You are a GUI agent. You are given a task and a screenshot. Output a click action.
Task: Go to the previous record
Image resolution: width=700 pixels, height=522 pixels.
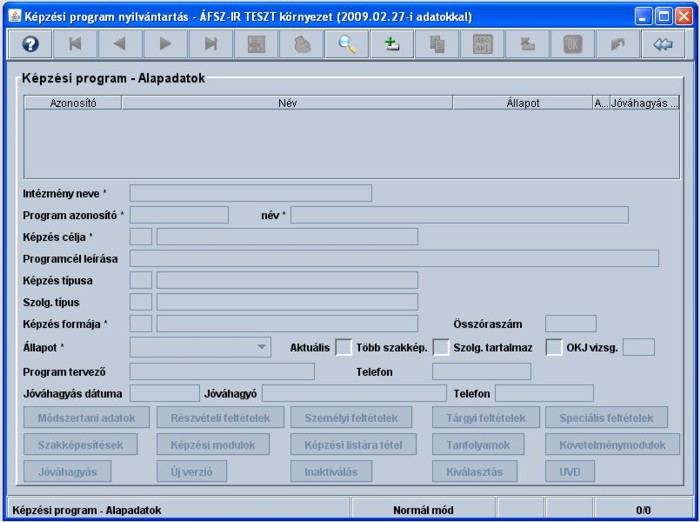(121, 44)
